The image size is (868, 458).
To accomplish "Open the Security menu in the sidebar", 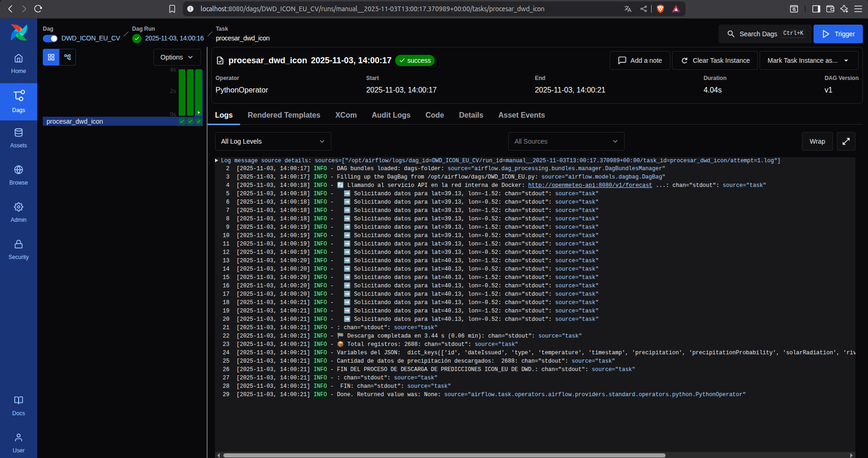I will (19, 250).
